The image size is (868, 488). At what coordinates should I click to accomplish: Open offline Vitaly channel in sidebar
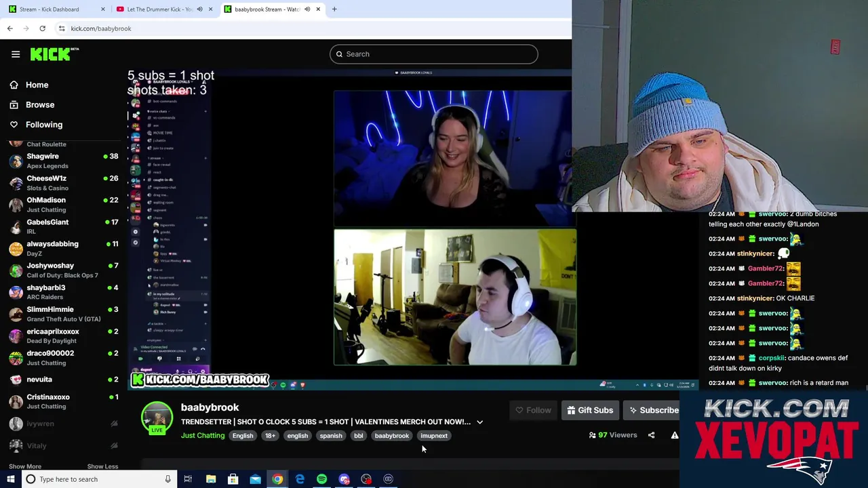point(62,445)
